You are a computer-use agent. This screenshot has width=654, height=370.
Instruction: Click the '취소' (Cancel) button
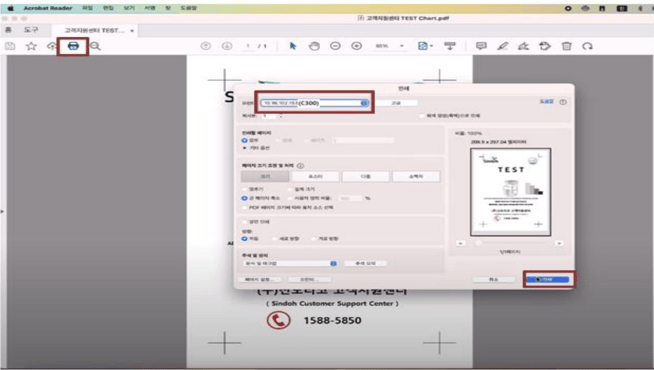(x=493, y=279)
